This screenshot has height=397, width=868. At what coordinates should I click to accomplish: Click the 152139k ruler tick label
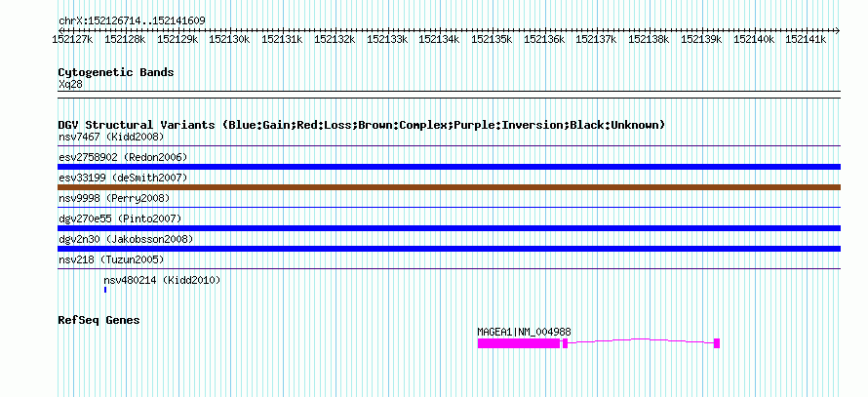(701, 39)
